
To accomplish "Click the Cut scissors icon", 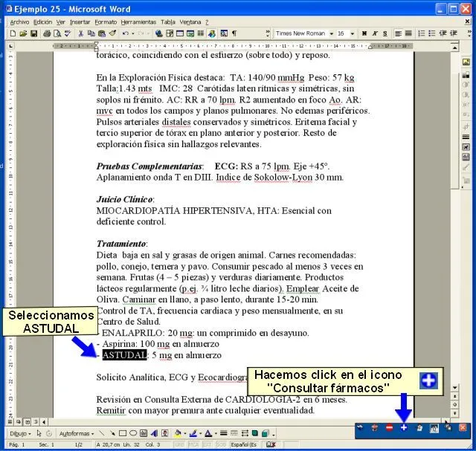I will [x=81, y=33].
